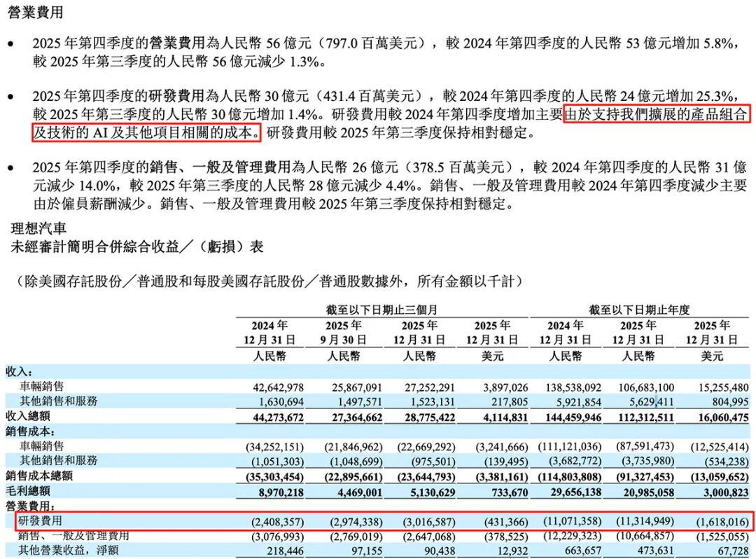Click the gross profit value 5,130,629
756x559 pixels.
click(433, 493)
